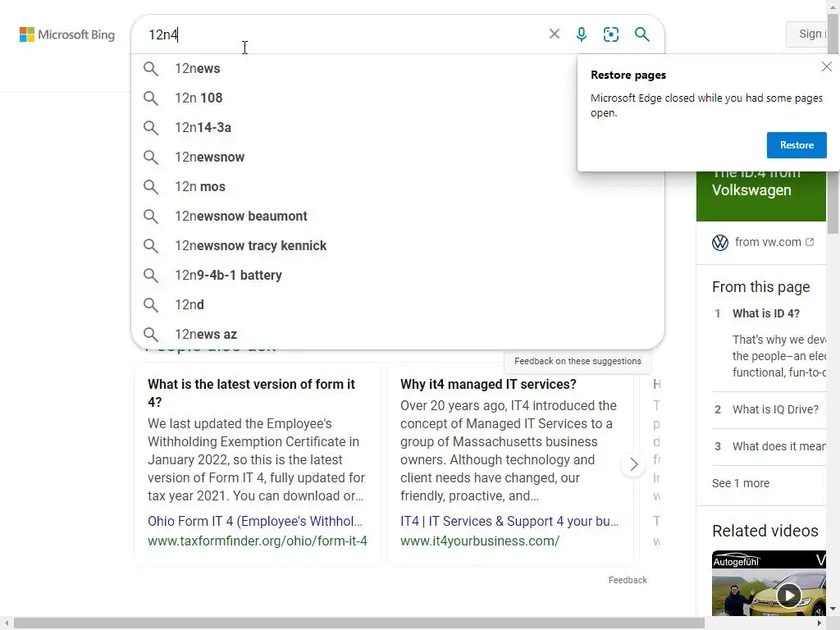The width and height of the screenshot is (840, 630).
Task: Expand 'What is ID 4?' item
Action: click(765, 313)
